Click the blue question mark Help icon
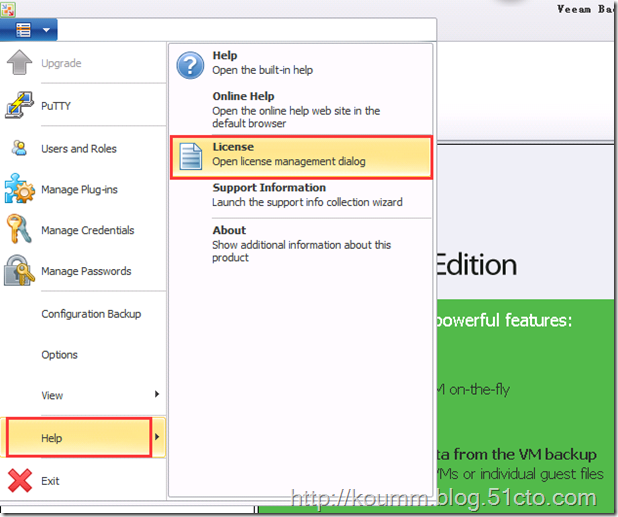Viewport: 618px width, 517px height. click(x=190, y=65)
